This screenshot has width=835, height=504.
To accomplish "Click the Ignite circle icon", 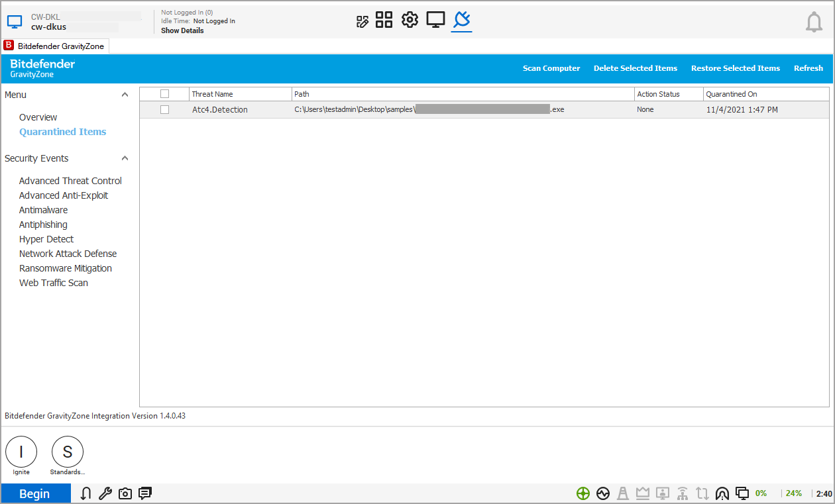I will tap(21, 452).
